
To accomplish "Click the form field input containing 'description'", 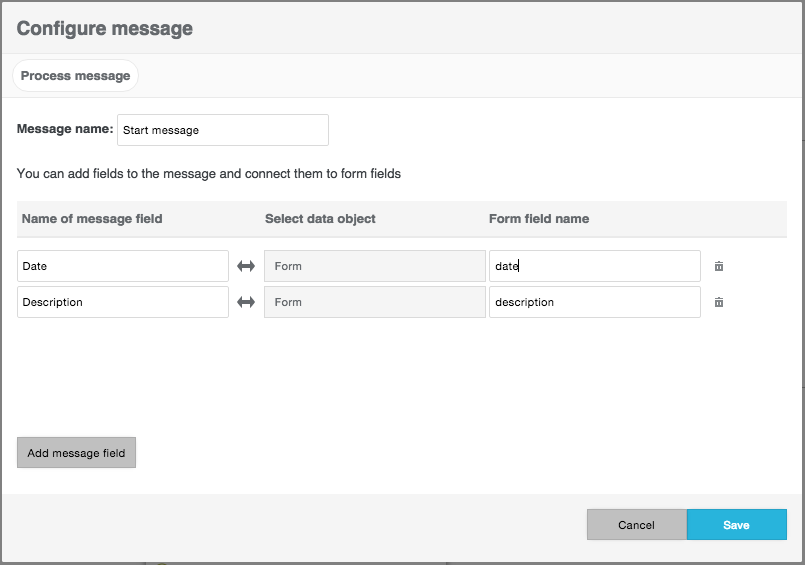I will 594,302.
